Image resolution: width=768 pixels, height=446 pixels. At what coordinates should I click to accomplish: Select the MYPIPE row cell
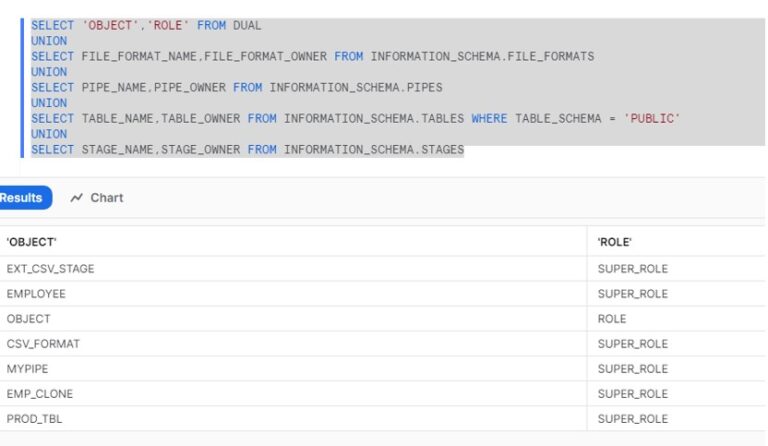[x=27, y=369]
